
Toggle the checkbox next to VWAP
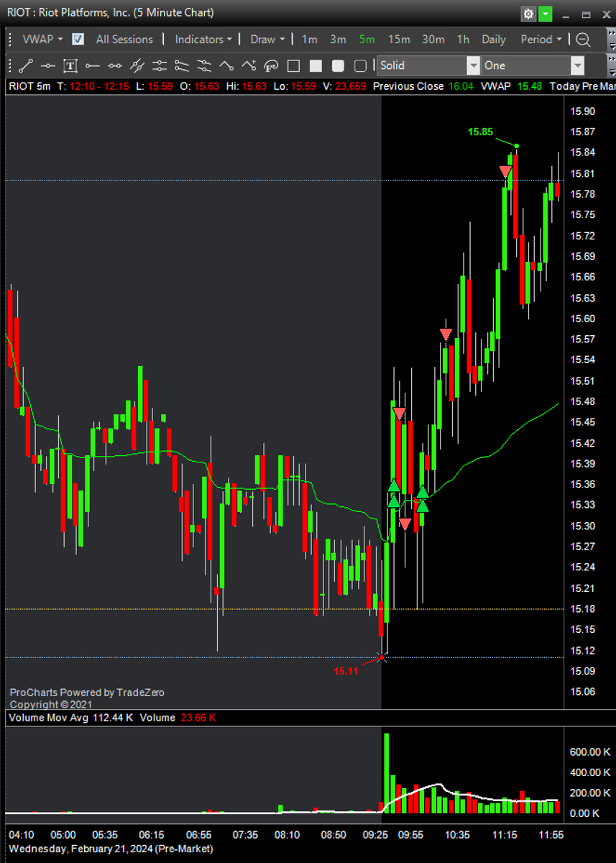tap(77, 40)
